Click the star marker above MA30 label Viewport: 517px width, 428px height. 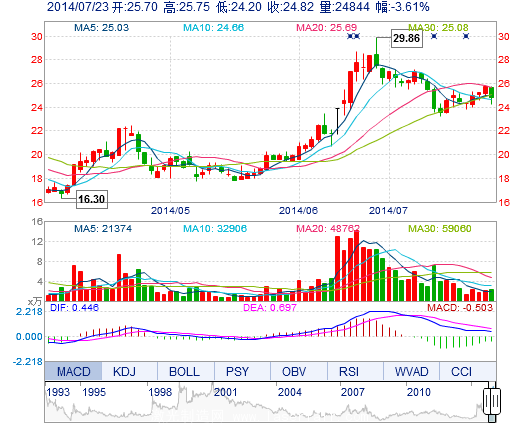pos(434,36)
